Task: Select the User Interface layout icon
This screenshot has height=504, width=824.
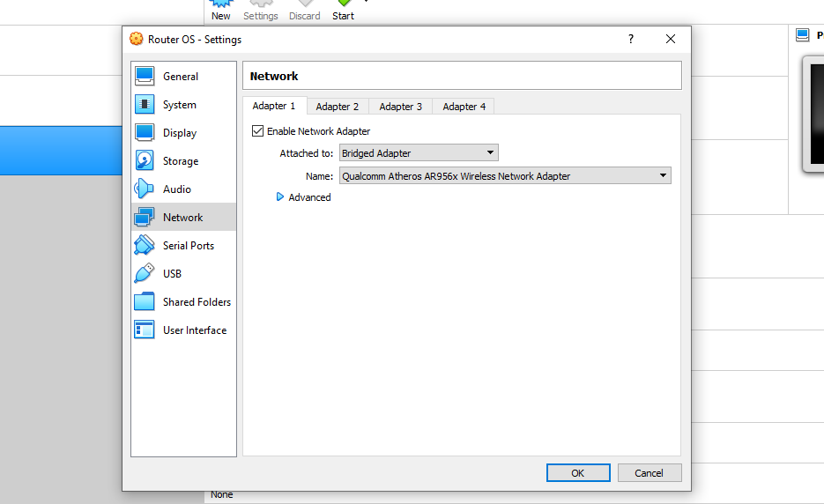Action: (145, 330)
